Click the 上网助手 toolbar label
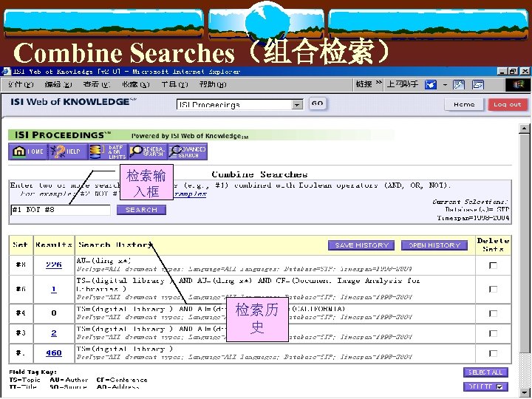 point(403,84)
